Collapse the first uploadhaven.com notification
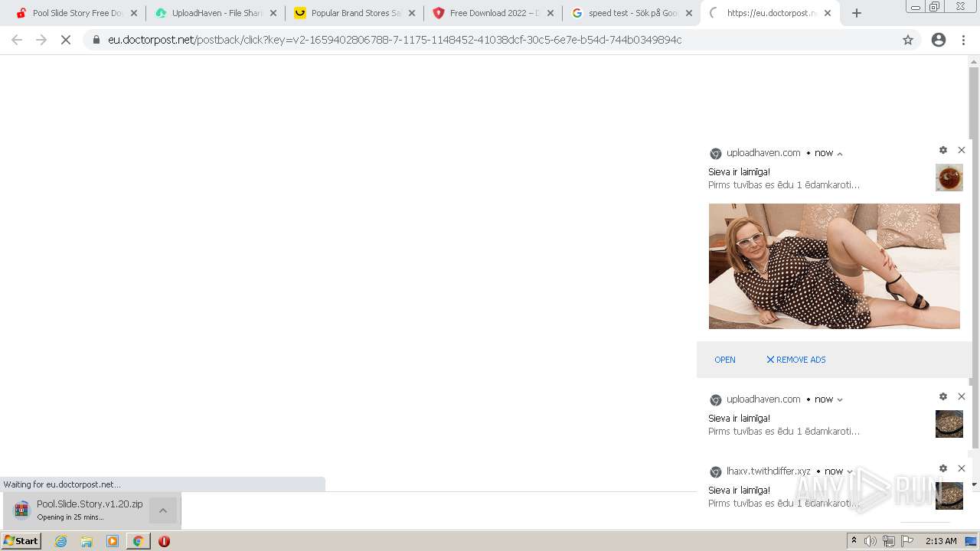Screen dimensions: 980x551 [840, 154]
